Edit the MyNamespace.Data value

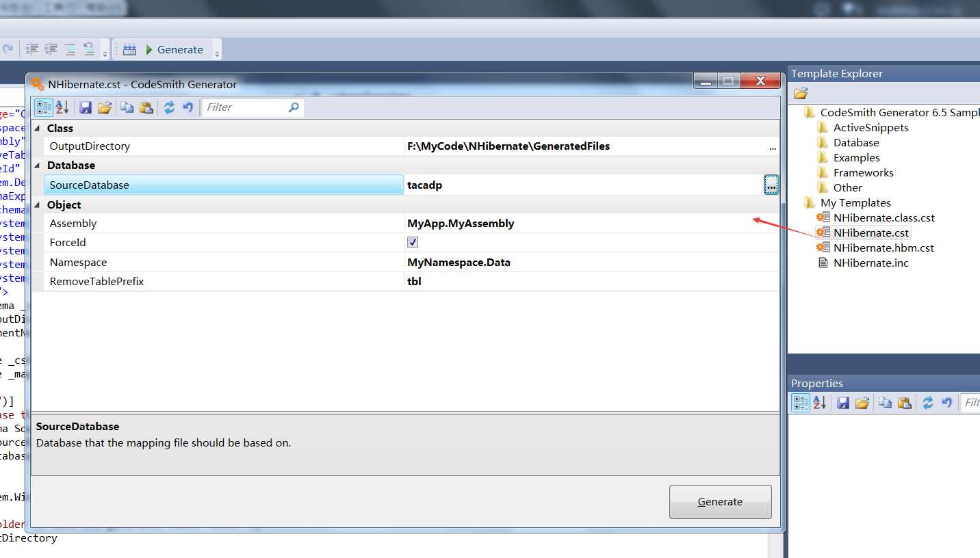point(459,262)
